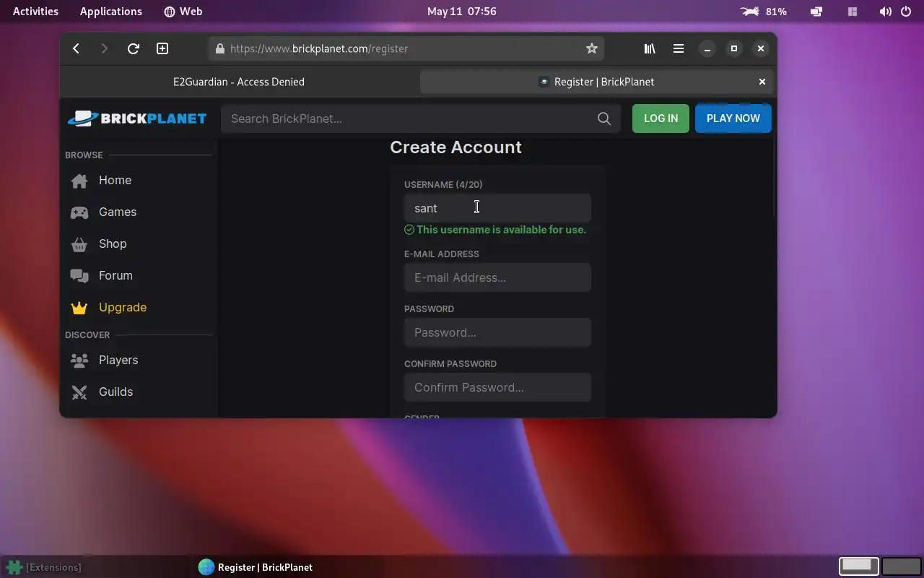The height and width of the screenshot is (578, 924).
Task: Focus the Password field
Action: (497, 332)
